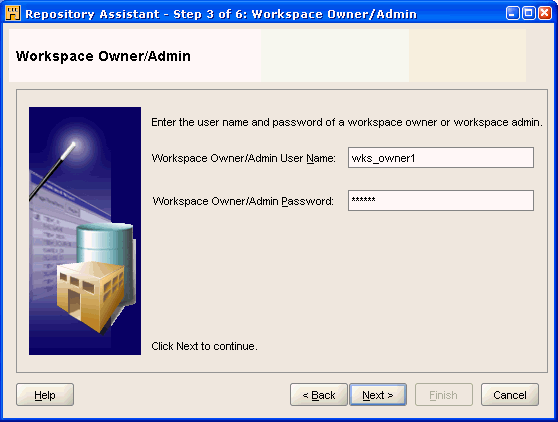Click the 'Click Next to continue.' text

point(204,346)
